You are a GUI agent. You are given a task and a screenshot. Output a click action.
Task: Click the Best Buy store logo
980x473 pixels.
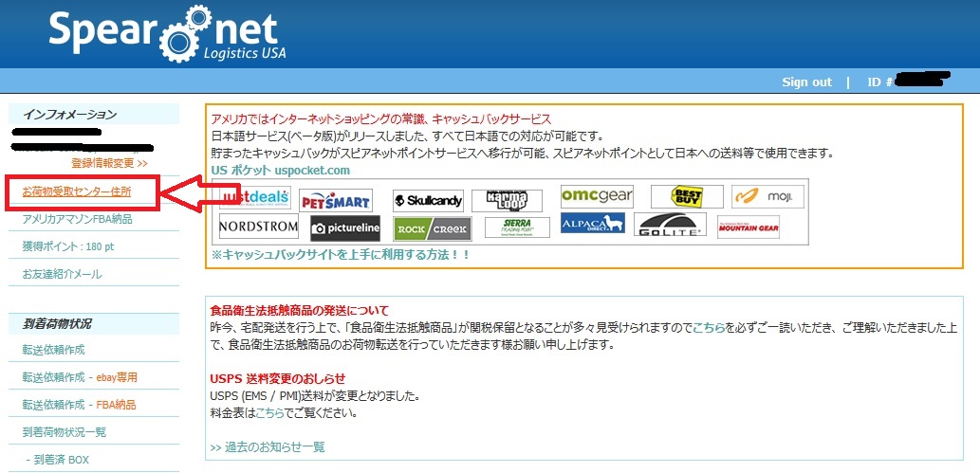click(x=687, y=196)
